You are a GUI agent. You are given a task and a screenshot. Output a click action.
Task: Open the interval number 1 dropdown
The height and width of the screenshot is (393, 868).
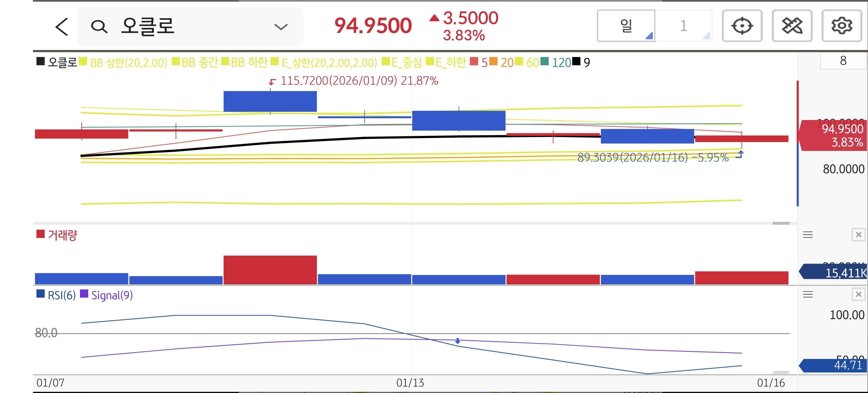point(684,26)
